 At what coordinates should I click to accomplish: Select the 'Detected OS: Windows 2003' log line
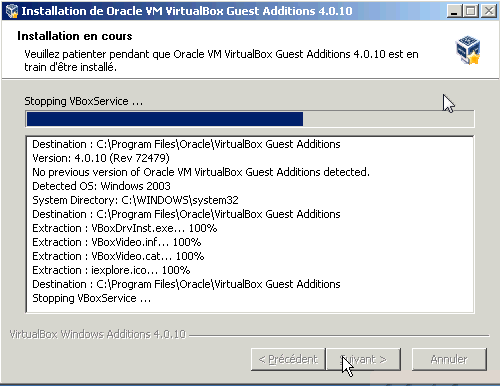pyautogui.click(x=101, y=186)
